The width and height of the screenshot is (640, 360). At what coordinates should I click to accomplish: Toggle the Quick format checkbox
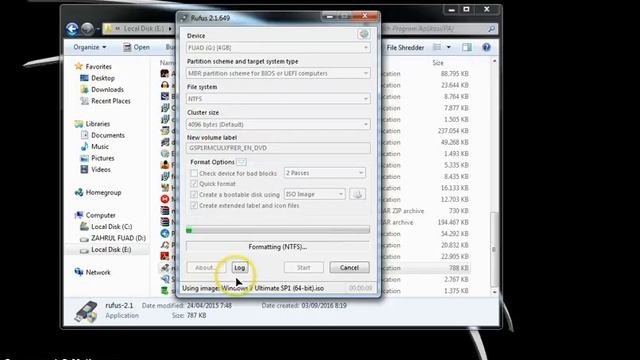[x=194, y=184]
